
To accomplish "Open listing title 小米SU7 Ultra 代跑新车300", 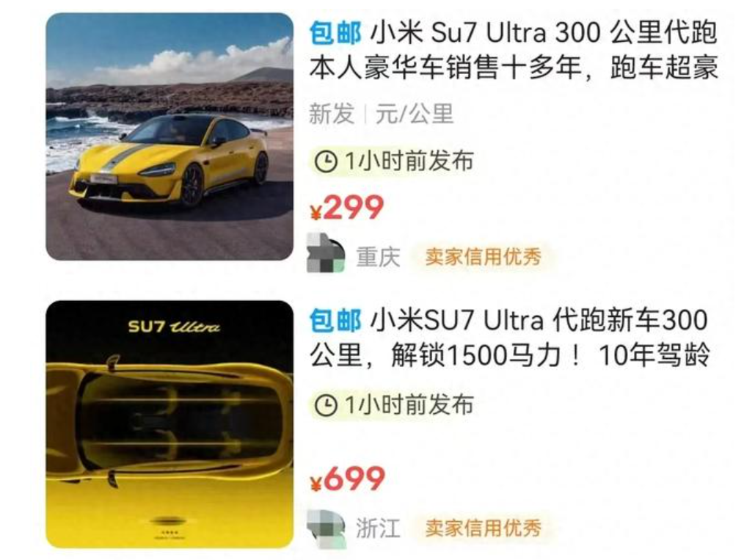I will tap(539, 321).
